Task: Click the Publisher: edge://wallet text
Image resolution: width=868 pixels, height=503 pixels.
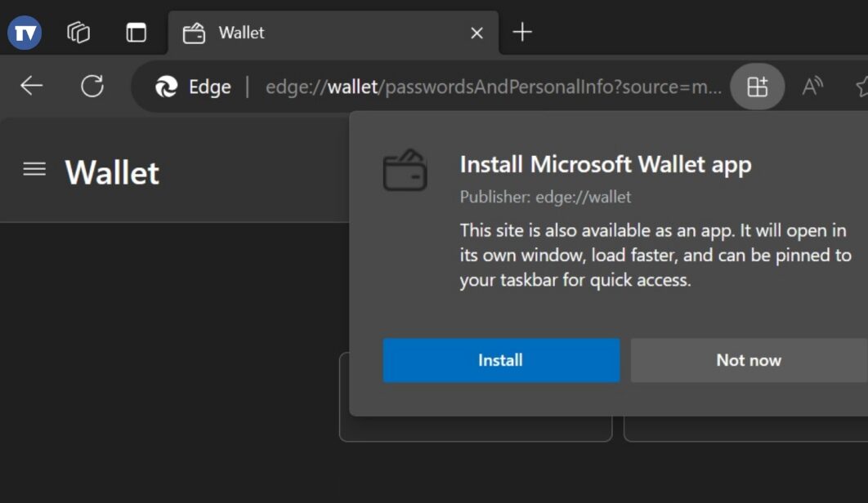Action: (545, 197)
